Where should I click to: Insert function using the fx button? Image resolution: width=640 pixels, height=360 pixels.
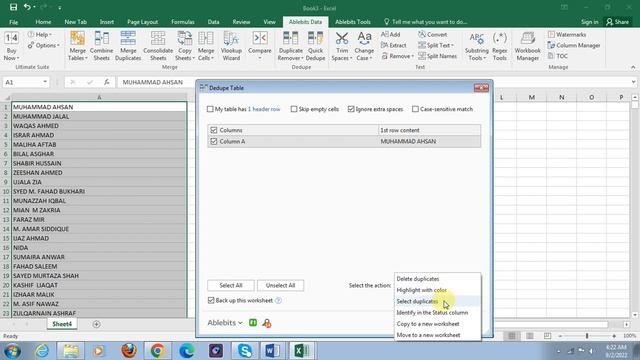tap(106, 82)
